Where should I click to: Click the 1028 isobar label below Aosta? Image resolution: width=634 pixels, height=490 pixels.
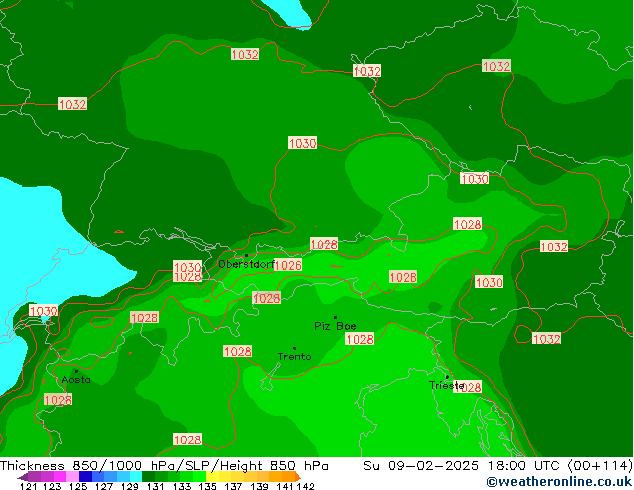pyautogui.click(x=58, y=399)
